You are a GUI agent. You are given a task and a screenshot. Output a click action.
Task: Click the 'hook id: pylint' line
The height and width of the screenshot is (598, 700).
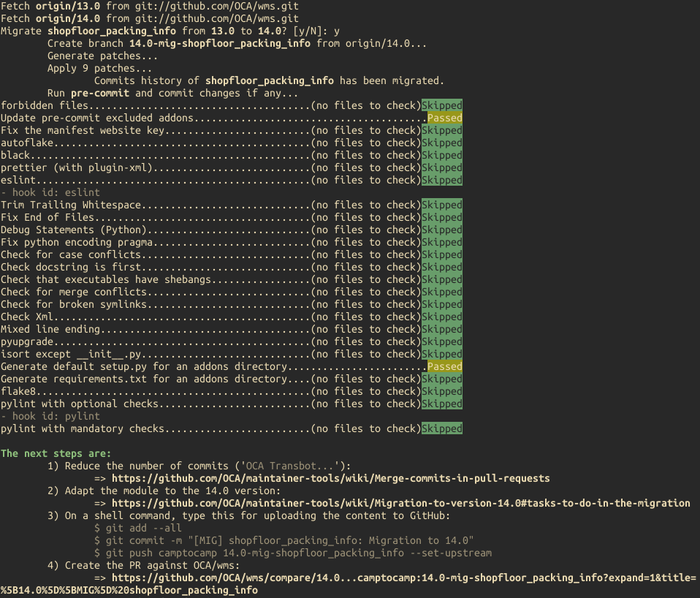point(50,416)
